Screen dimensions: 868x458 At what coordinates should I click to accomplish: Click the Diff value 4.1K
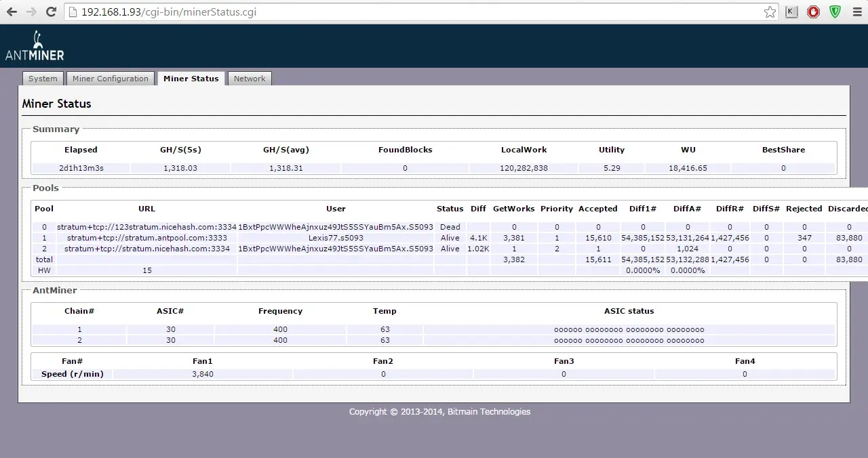point(478,238)
